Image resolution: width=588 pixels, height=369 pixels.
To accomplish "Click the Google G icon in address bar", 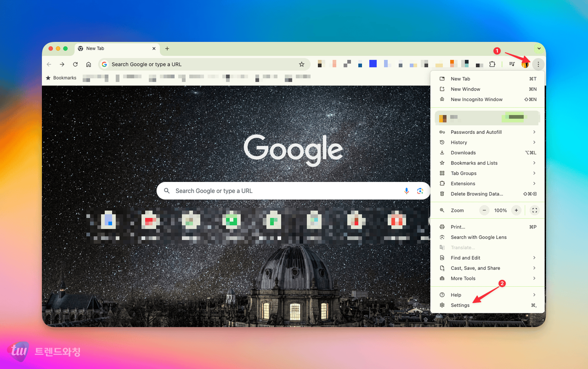I will click(x=104, y=64).
